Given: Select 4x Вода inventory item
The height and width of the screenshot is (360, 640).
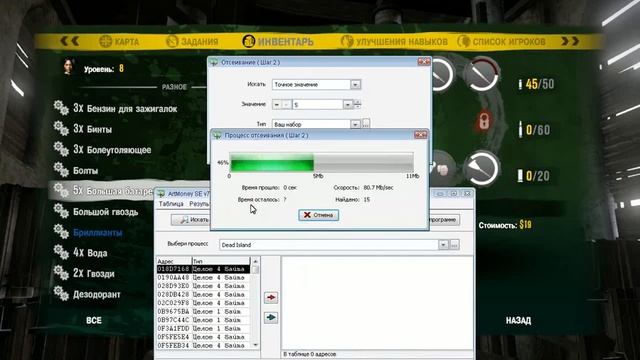Looking at the screenshot, I should tap(90, 253).
